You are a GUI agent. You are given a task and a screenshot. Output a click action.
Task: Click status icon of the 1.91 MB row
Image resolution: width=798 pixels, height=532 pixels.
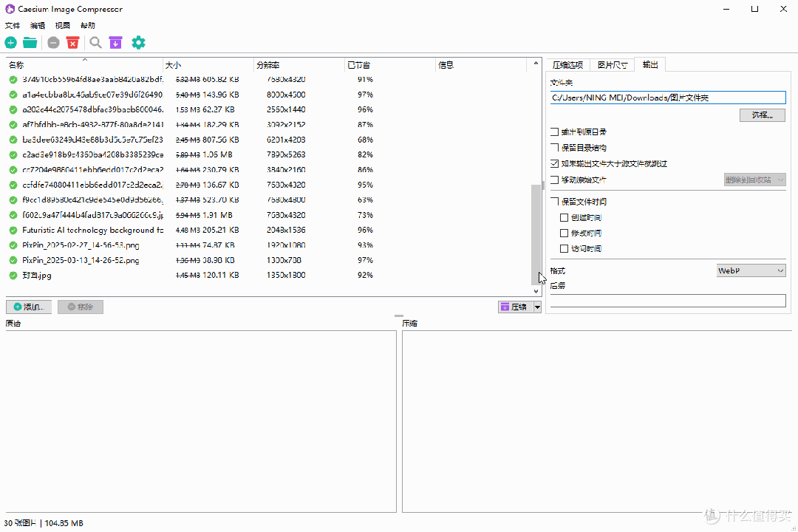pos(13,215)
